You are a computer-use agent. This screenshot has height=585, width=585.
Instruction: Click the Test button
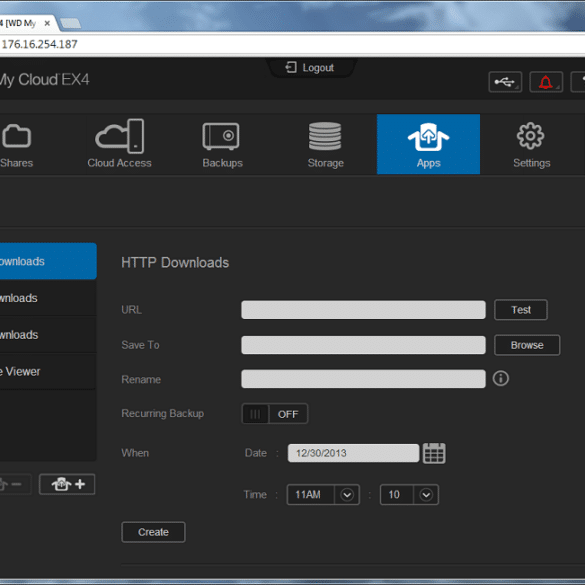pos(521,310)
